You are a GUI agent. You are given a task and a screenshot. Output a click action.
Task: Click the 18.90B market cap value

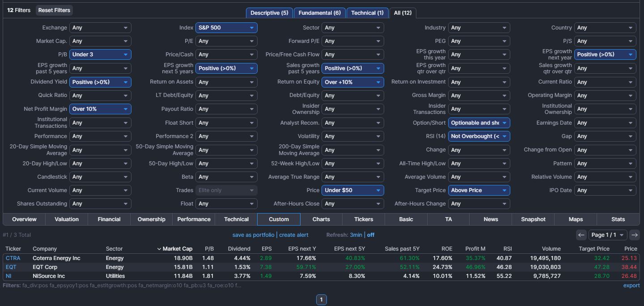183,258
